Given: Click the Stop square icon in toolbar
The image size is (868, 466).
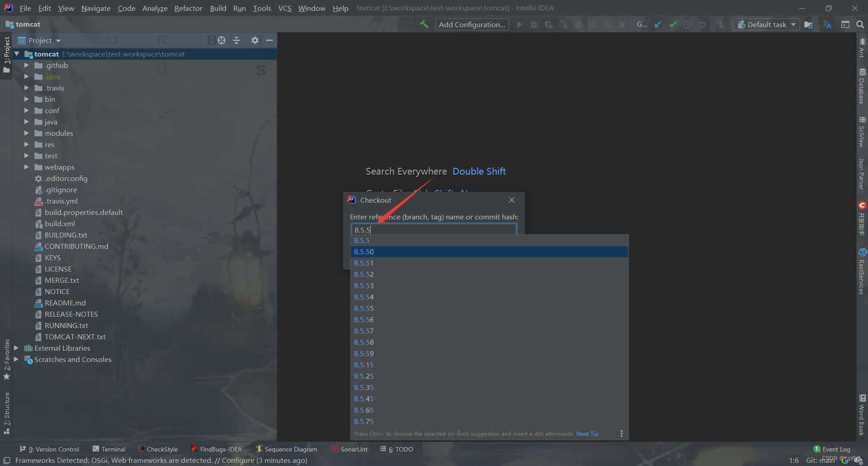Looking at the screenshot, I should 622,24.
